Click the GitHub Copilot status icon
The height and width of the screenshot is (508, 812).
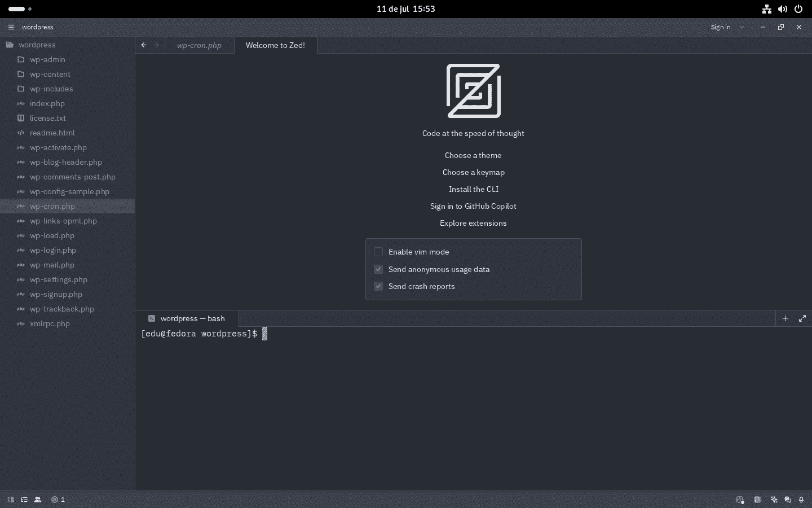(740, 500)
